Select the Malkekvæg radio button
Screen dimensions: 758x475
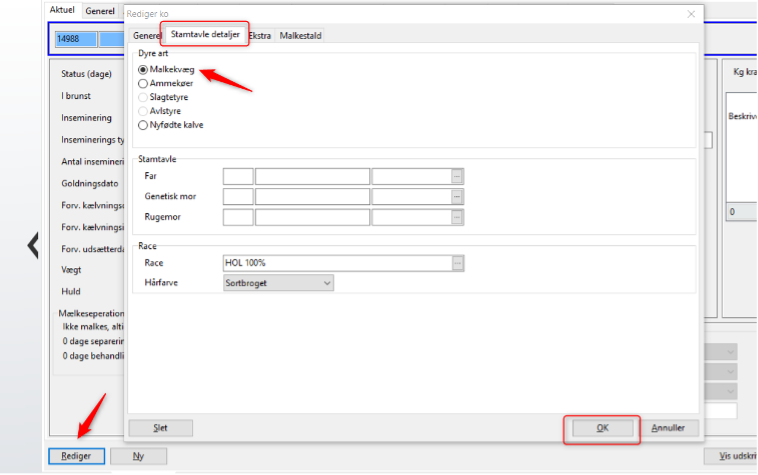(143, 70)
